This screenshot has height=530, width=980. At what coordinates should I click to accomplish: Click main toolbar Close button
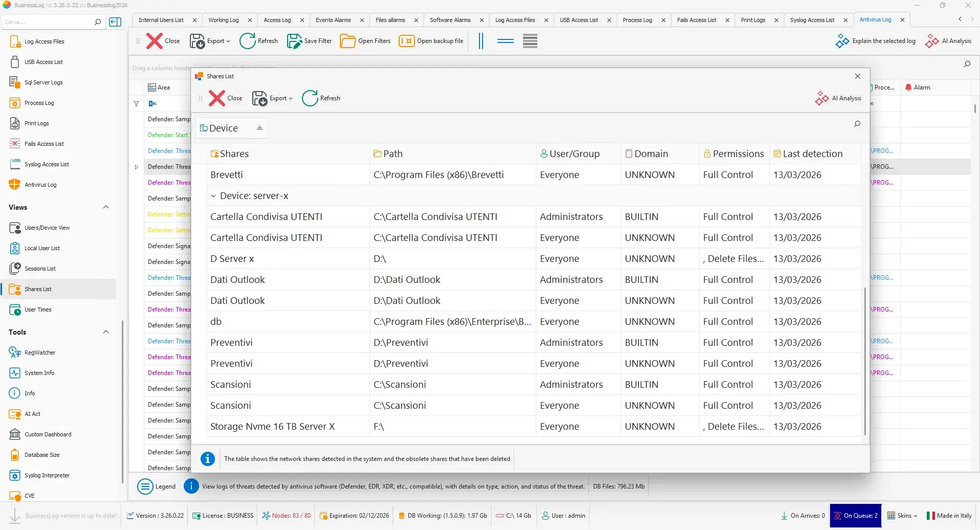[163, 41]
